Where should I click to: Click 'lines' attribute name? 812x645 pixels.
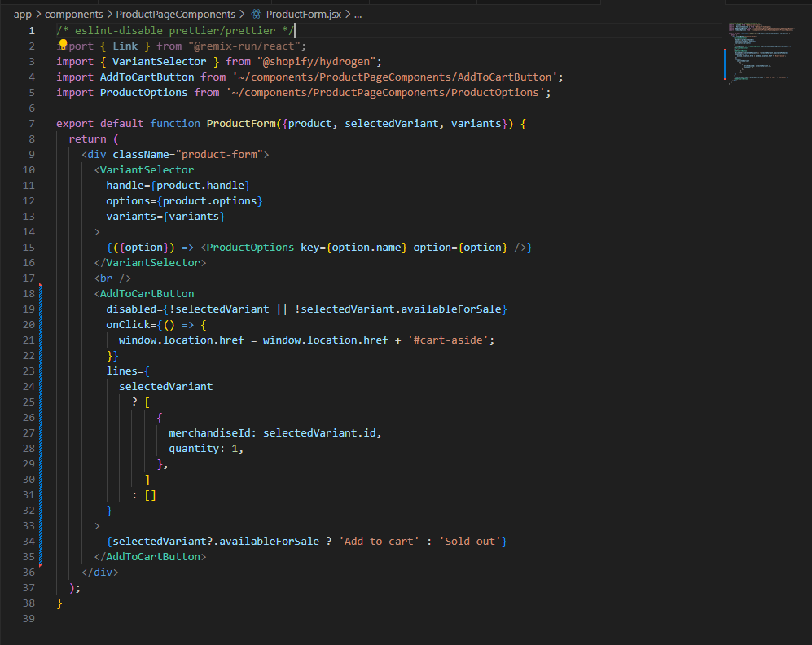point(121,371)
